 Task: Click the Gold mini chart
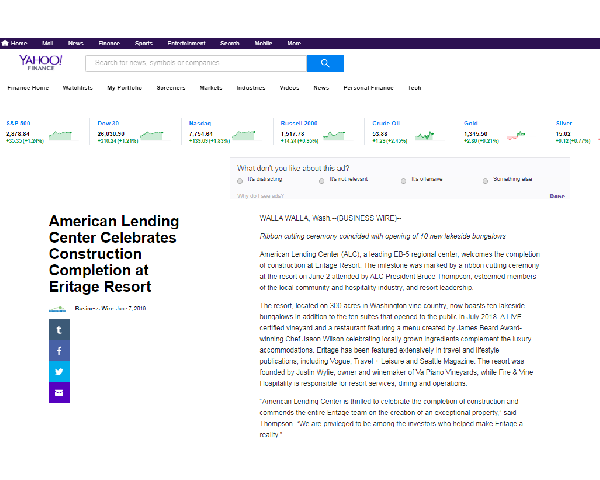[x=516, y=136]
